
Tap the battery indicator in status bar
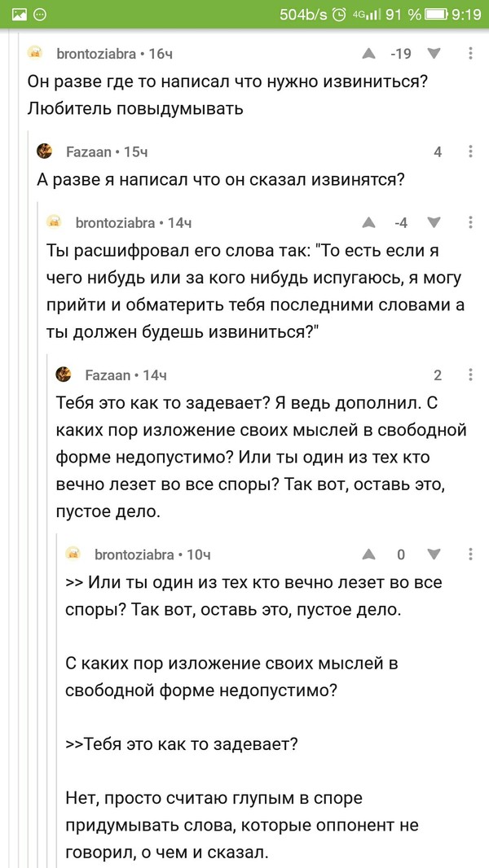click(437, 14)
